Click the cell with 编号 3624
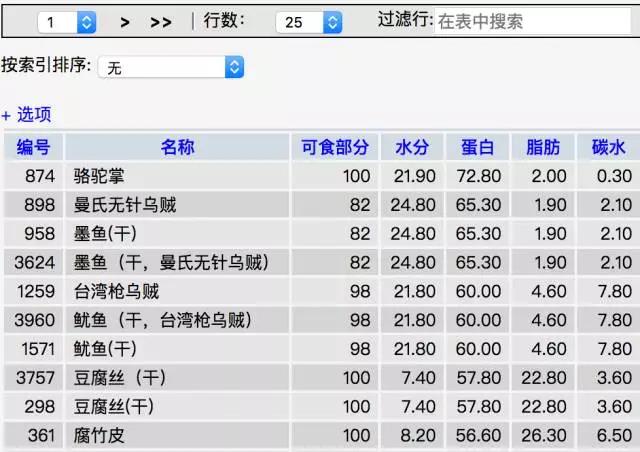The image size is (640, 452). [x=35, y=263]
